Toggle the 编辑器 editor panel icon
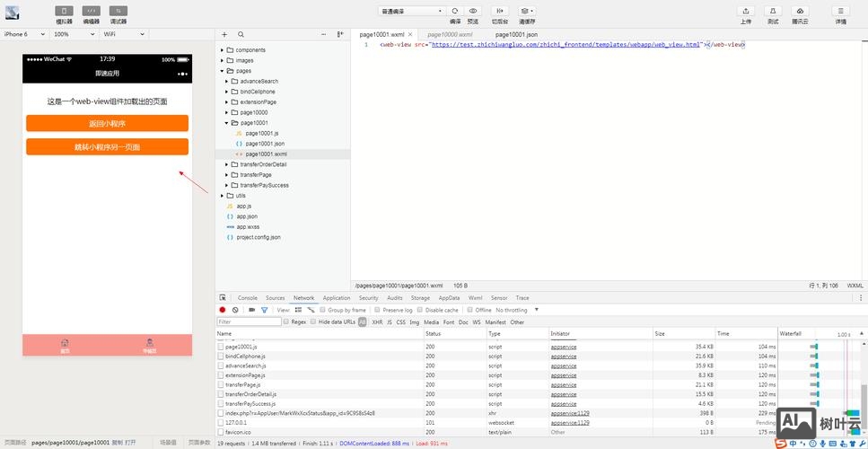The width and height of the screenshot is (868, 449). 92,11
